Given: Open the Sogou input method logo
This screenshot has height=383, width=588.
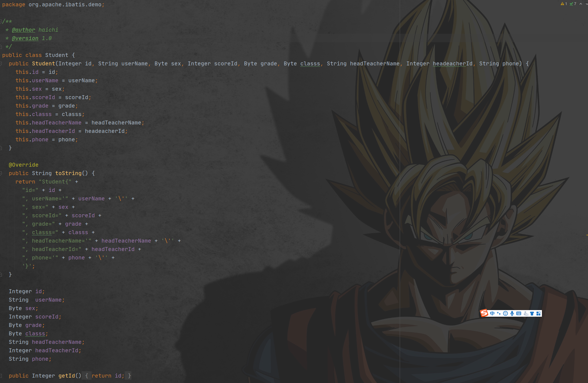Looking at the screenshot, I should point(484,313).
